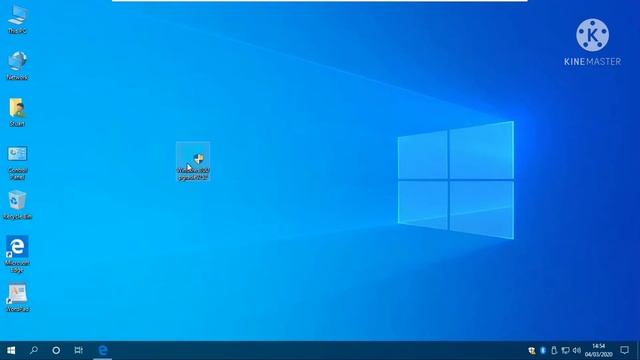Viewport: 640px width, 360px height.
Task: Open the Windows Start menu
Action: [x=11, y=350]
